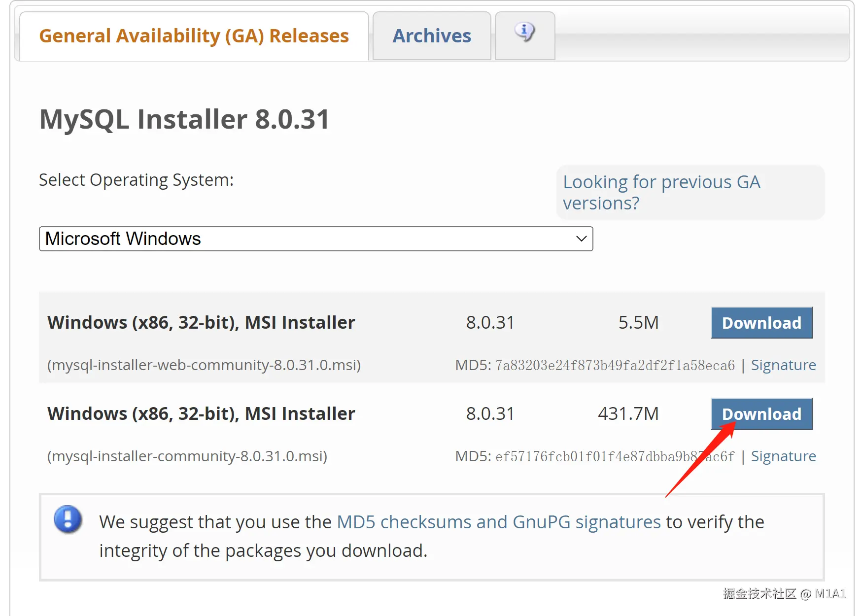Open the Microsoft Windows operating system dropdown

coord(315,239)
